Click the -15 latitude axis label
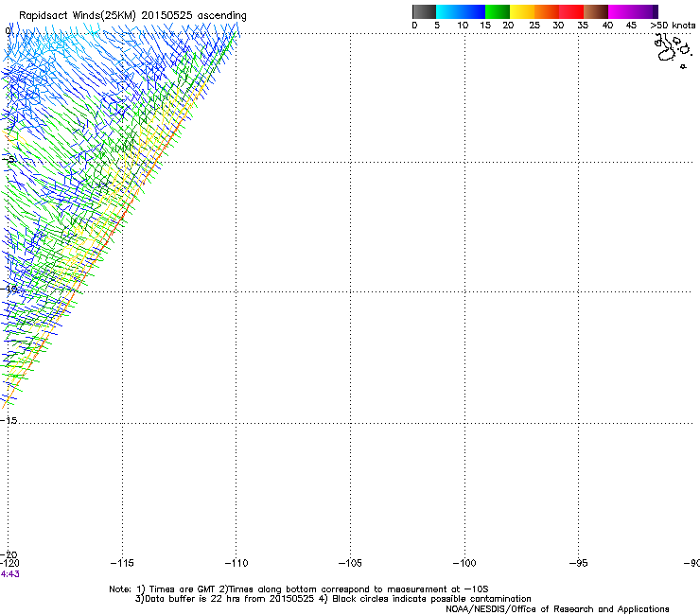 pos(9,420)
